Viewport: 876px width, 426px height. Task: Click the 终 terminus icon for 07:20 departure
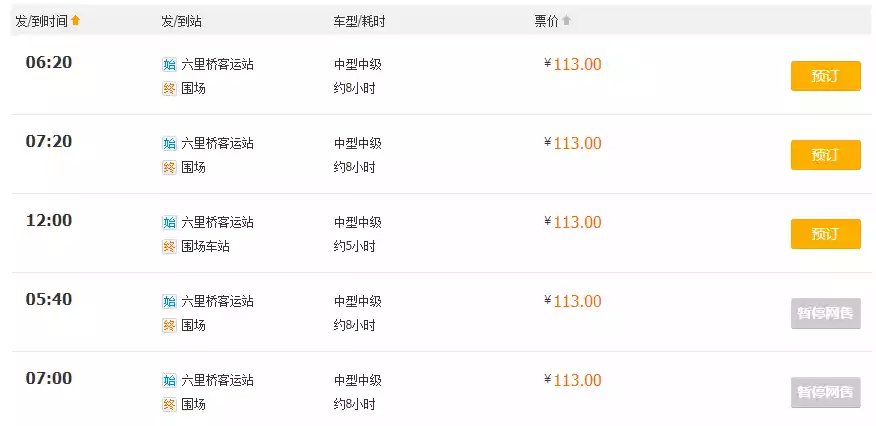tap(169, 167)
